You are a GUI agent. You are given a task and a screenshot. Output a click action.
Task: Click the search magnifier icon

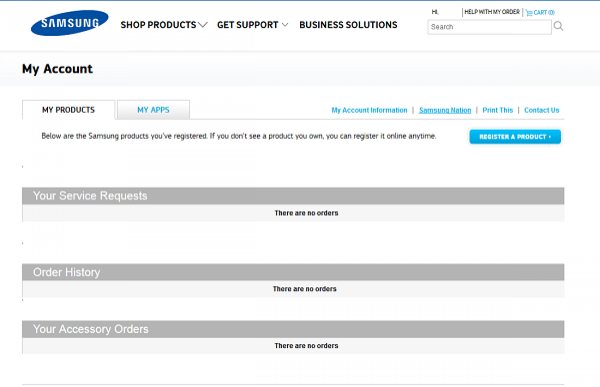pyautogui.click(x=558, y=26)
